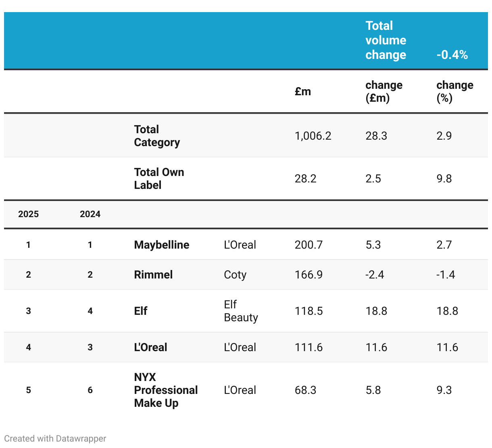Select the Elf brand name
This screenshot has height=448, width=492.
(x=141, y=311)
